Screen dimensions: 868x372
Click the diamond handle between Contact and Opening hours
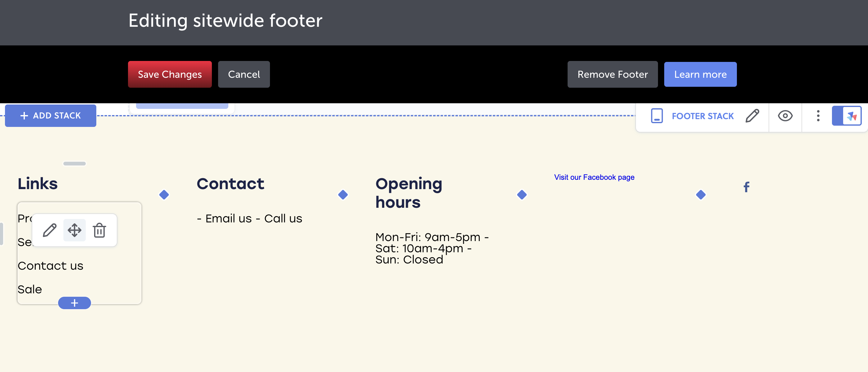point(343,195)
